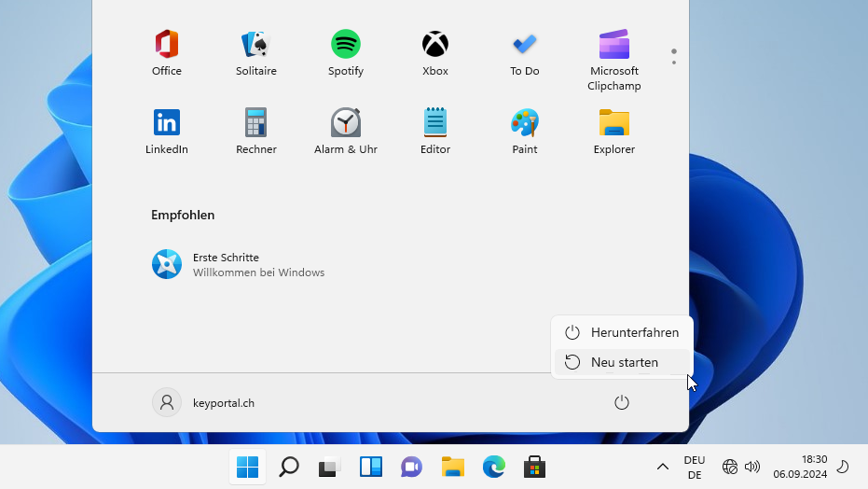Open Erste Schritte recommended item

coord(238,265)
